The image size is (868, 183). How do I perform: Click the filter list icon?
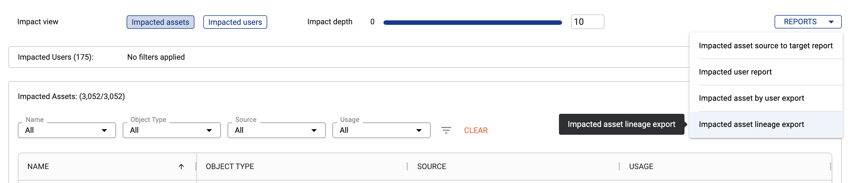[x=446, y=130]
